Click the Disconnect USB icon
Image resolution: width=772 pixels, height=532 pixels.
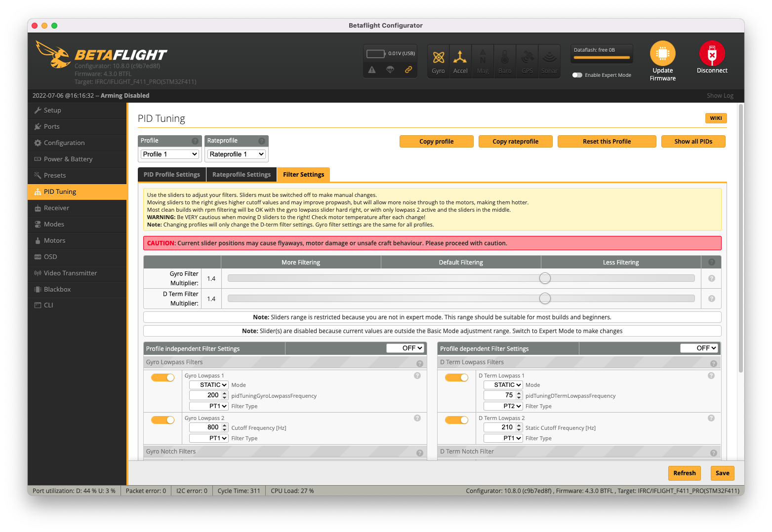(x=712, y=53)
